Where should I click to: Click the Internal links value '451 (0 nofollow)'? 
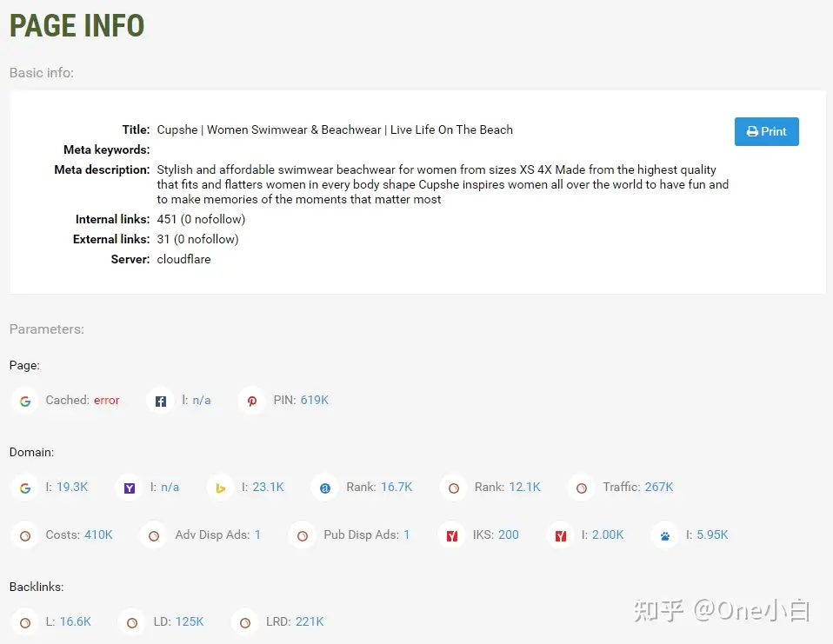[201, 219]
